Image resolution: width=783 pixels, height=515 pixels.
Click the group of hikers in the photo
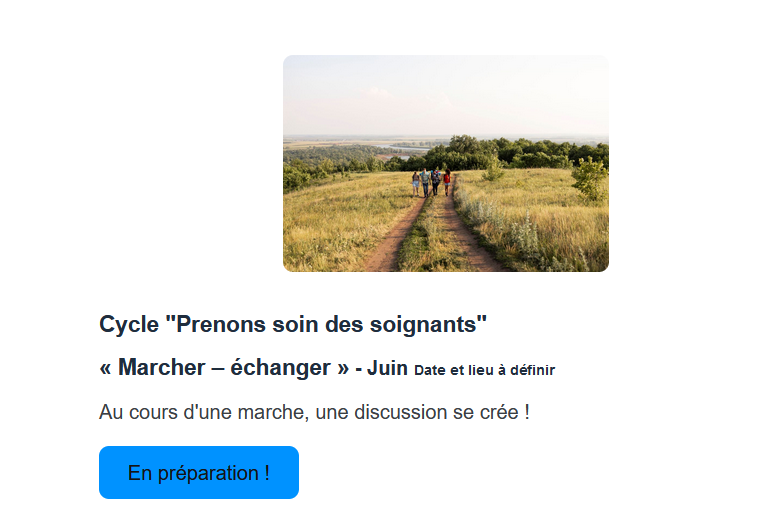[432, 181]
